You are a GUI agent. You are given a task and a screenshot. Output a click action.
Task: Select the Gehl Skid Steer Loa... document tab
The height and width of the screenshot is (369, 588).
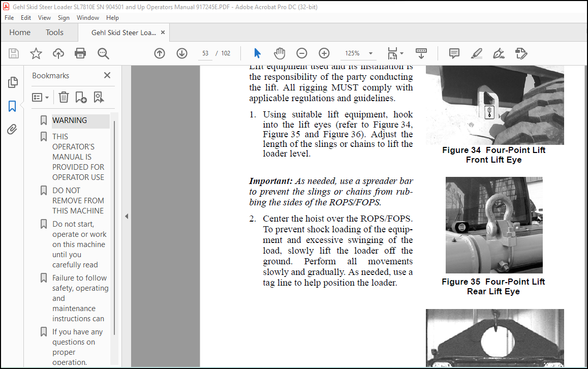(124, 33)
